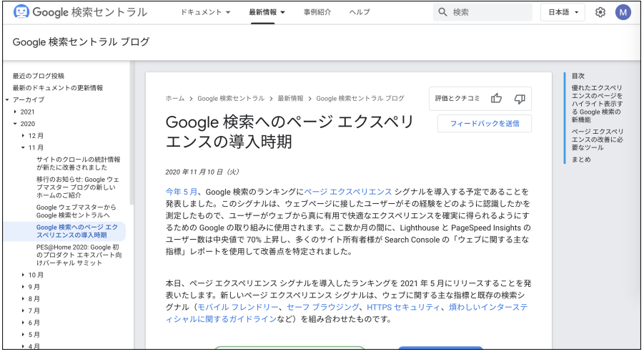Click the ホーム breadcrumb link
The width and height of the screenshot is (644, 352).
click(x=175, y=98)
